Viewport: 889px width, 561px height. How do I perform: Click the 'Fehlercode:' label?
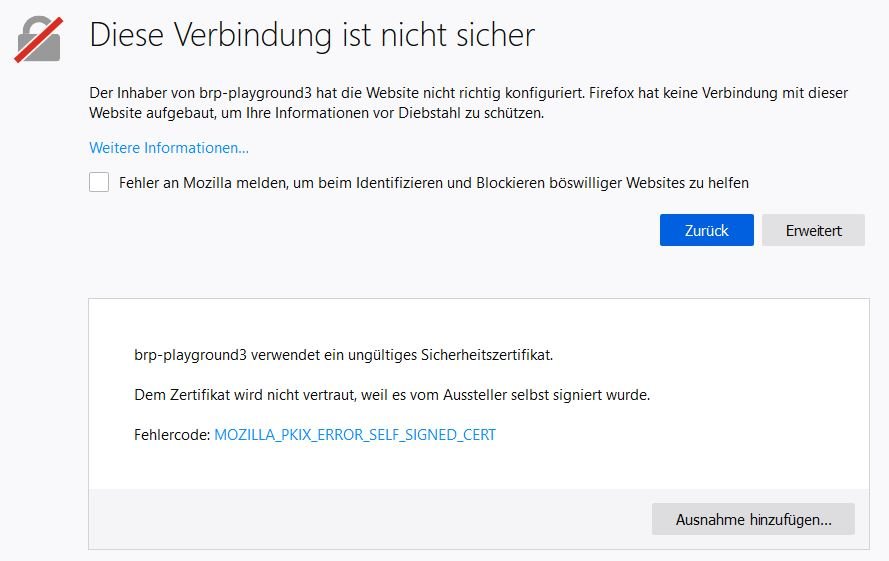pos(172,435)
